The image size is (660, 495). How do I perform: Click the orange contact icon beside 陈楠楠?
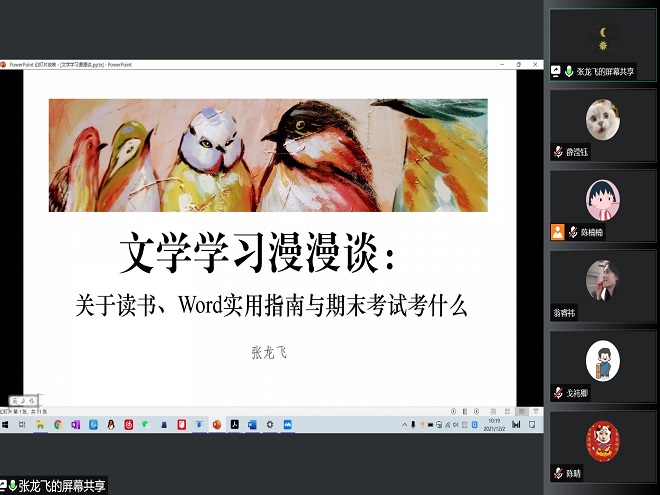(557, 232)
